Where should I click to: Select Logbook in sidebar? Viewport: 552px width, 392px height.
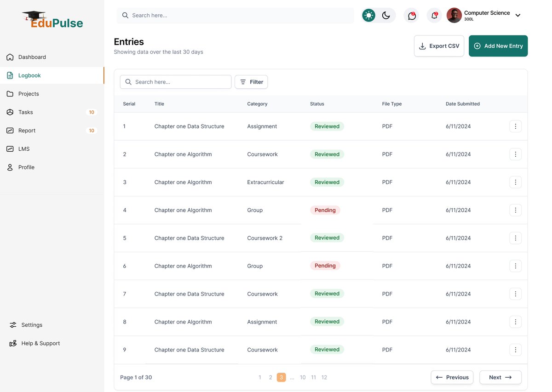[x=52, y=75]
